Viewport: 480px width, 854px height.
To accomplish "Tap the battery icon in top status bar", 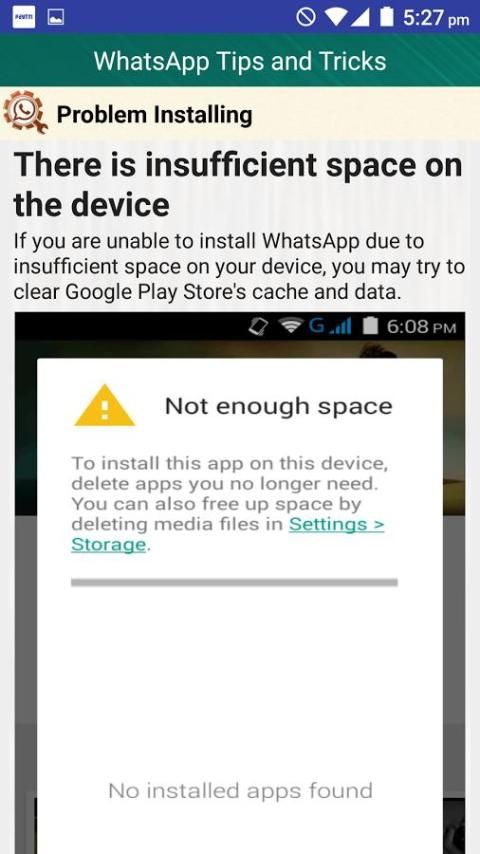I will click(387, 17).
